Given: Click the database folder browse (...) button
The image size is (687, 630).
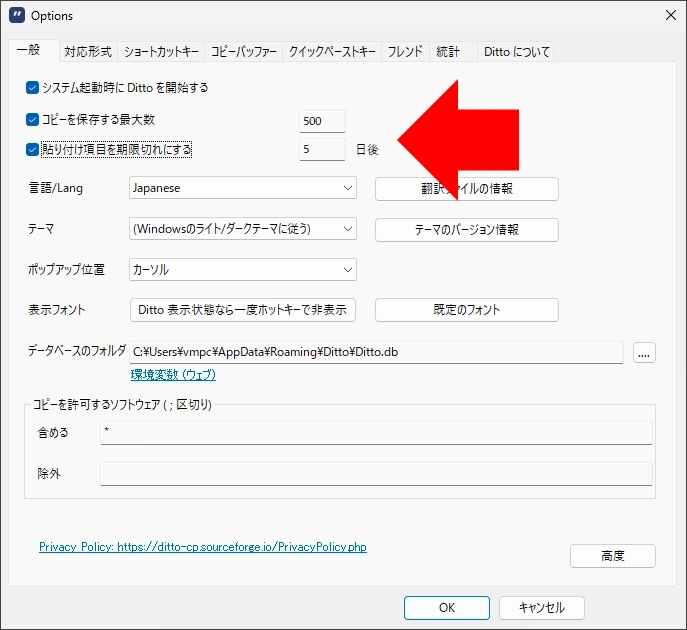Looking at the screenshot, I should [644, 352].
